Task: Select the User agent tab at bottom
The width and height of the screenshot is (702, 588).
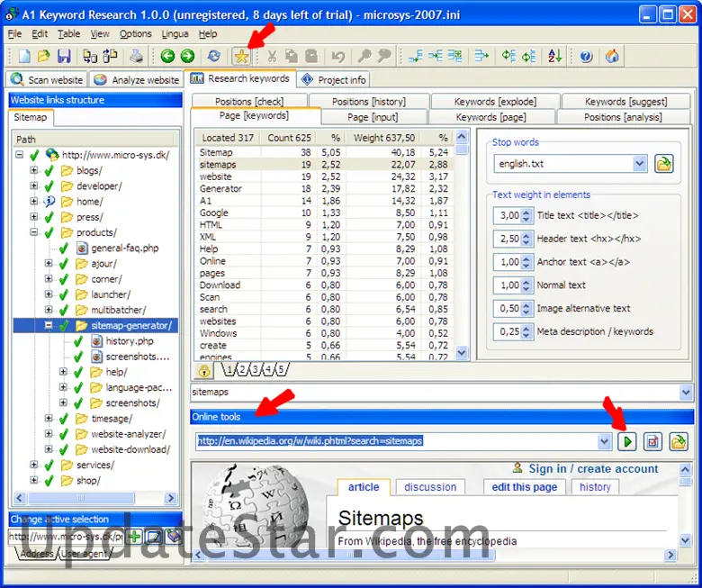Action: [x=85, y=554]
